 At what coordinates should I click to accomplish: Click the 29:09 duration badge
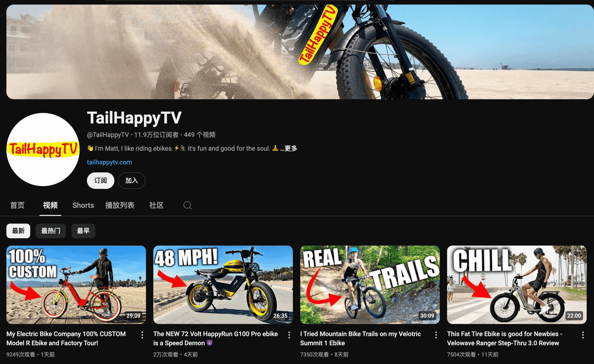pos(133,316)
